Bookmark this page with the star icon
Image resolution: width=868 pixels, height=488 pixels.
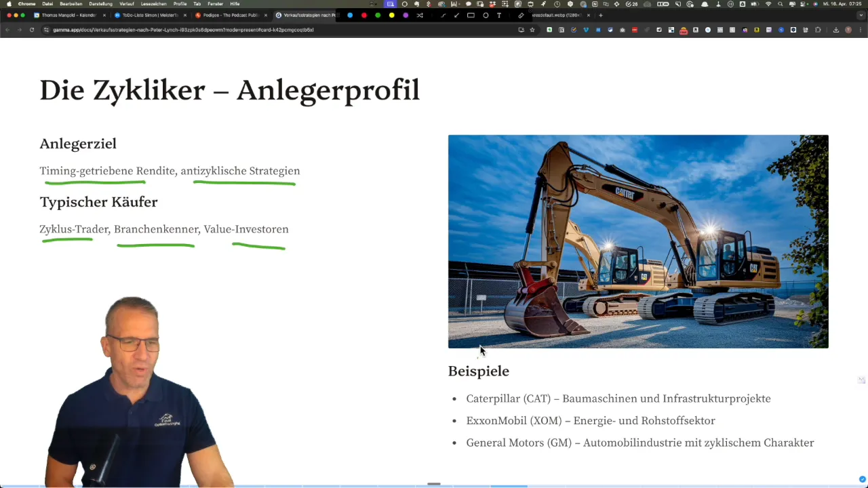click(x=532, y=30)
